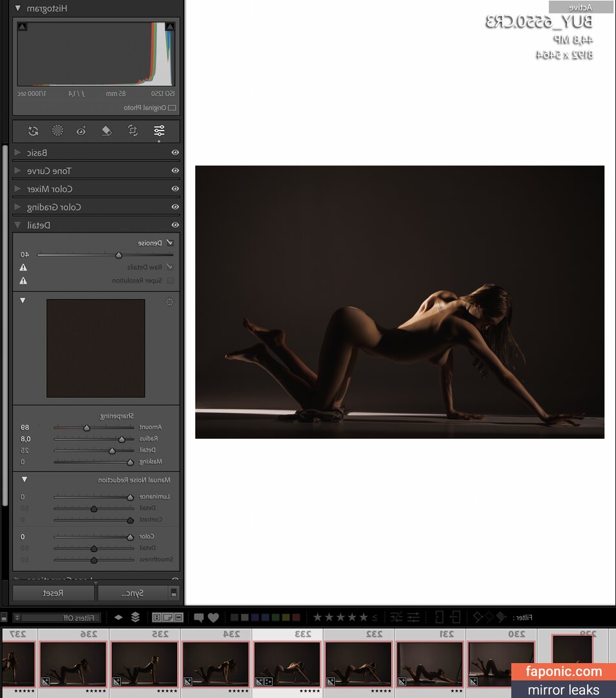616x698 pixels.
Task: Open the Filters Off dropdown
Action: (x=57, y=617)
